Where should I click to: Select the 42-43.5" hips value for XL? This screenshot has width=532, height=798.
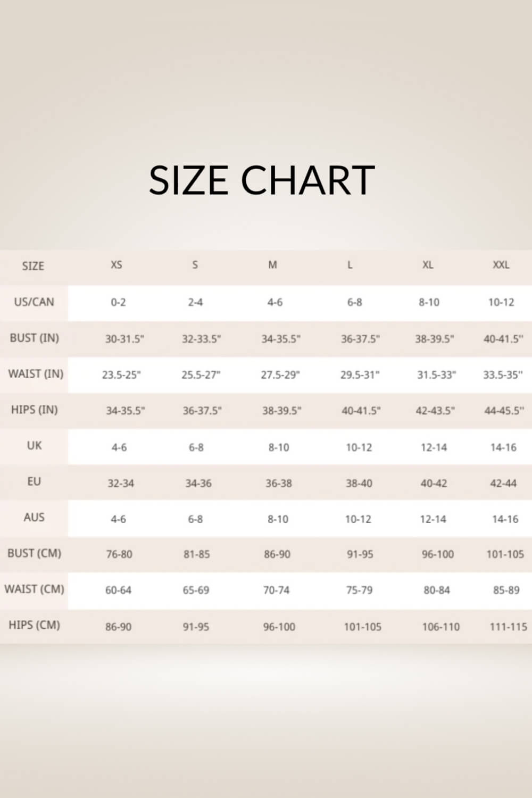click(x=435, y=411)
